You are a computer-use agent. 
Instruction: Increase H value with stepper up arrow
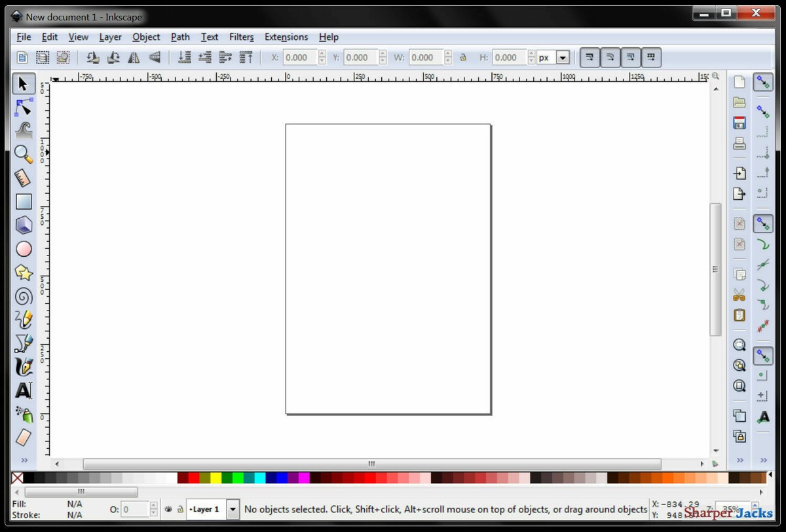pos(531,54)
